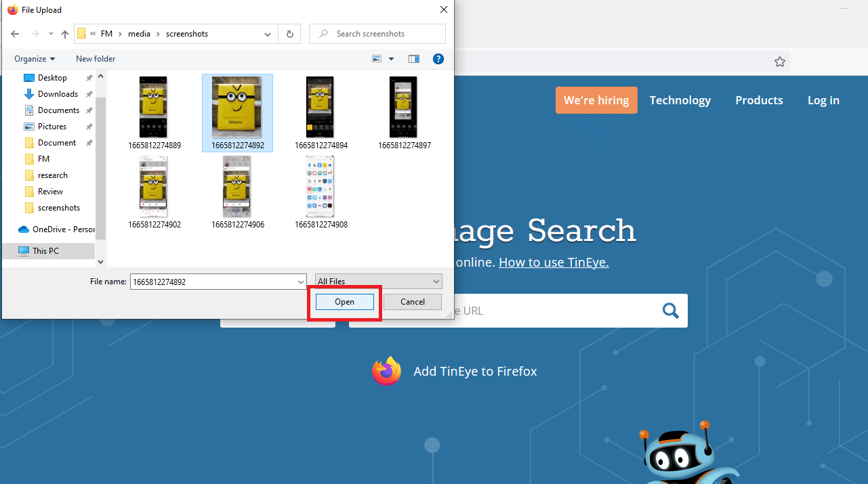Open the Help question mark icon
This screenshot has width=868, height=484.
438,59
